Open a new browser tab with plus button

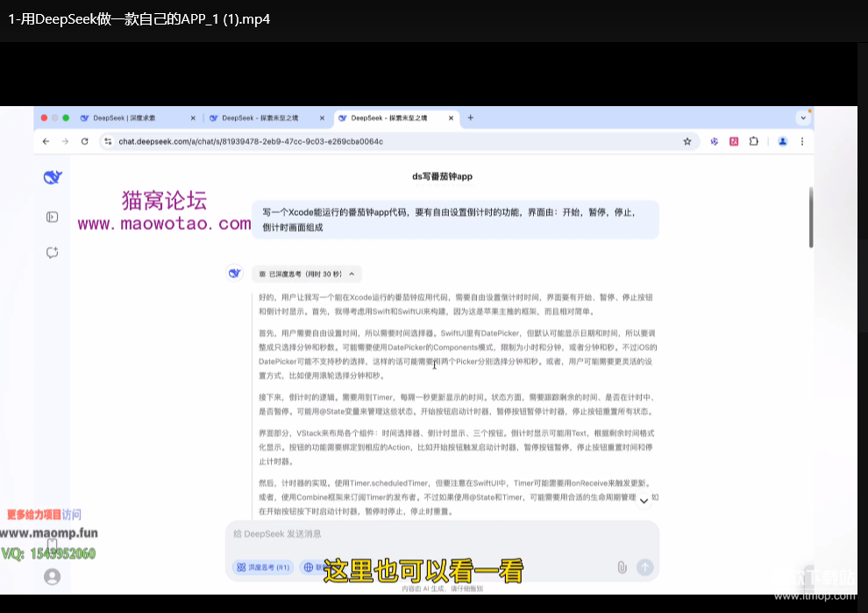pyautogui.click(x=471, y=118)
